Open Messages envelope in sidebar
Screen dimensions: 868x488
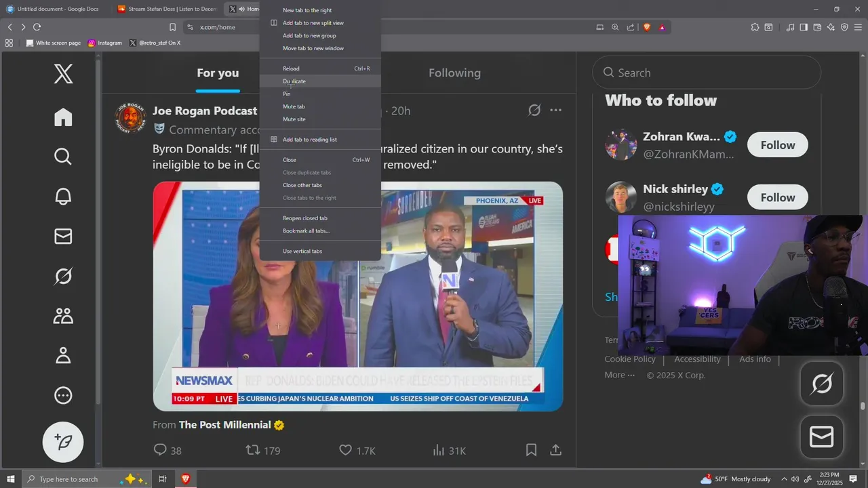[x=63, y=236]
